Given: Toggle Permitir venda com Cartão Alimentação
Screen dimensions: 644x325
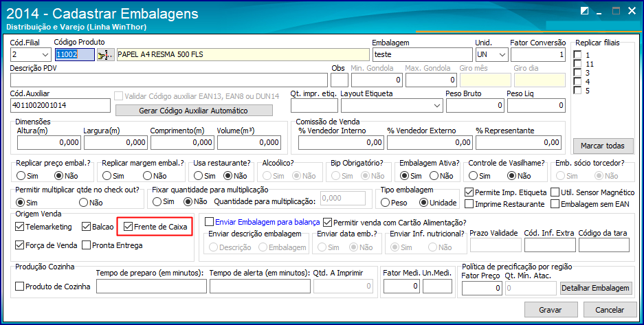Looking at the screenshot, I should point(327,222).
